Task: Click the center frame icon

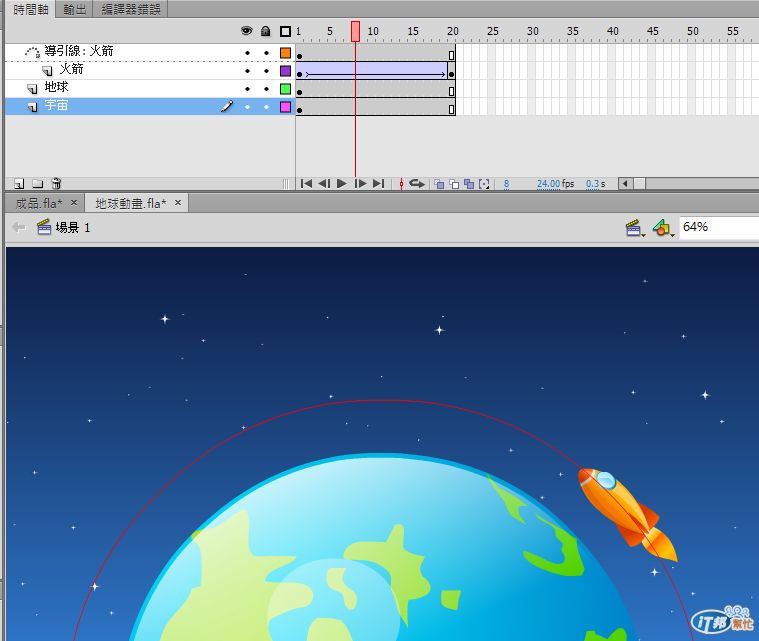Action: [401, 183]
